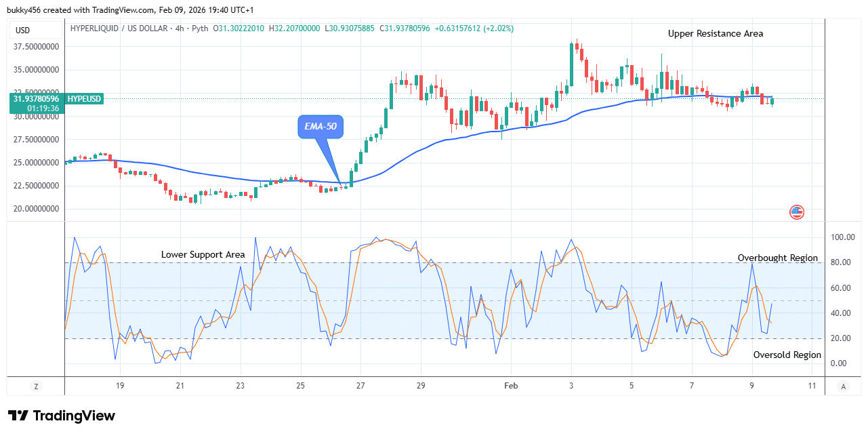Click the Overbought Region label
Image resolution: width=868 pixels, height=436 pixels.
coord(778,258)
